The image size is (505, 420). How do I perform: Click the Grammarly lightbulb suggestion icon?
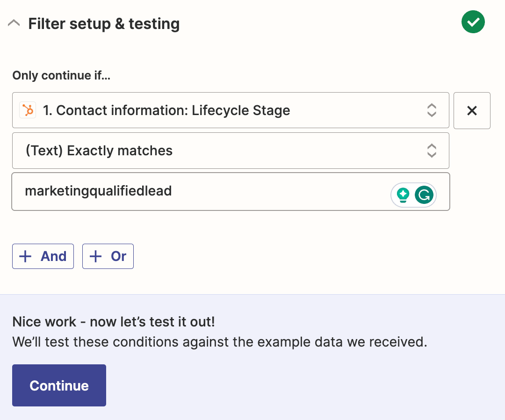pos(403,195)
